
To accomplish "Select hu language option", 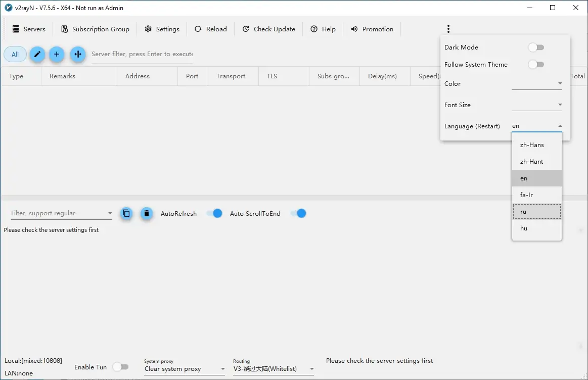I will pyautogui.click(x=537, y=228).
